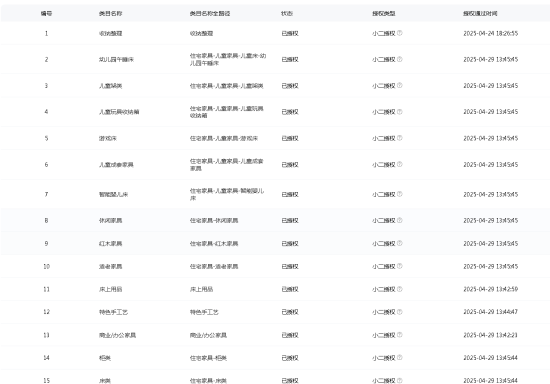
Task: Click question-mark icon in 儿童成套家具 row
Action: 400,164
